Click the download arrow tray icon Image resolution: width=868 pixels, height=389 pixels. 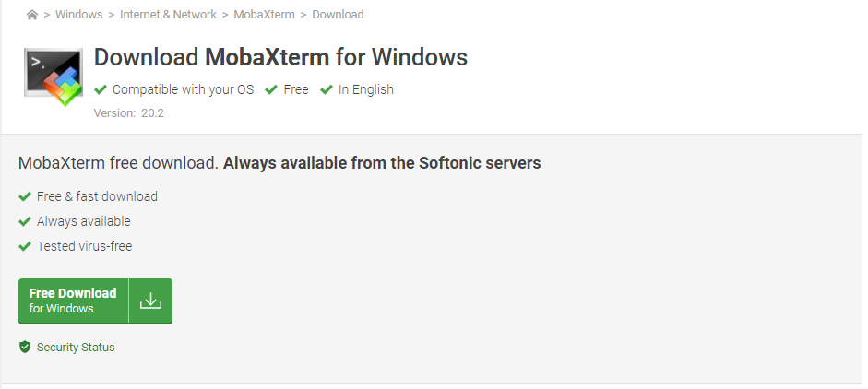[150, 301]
